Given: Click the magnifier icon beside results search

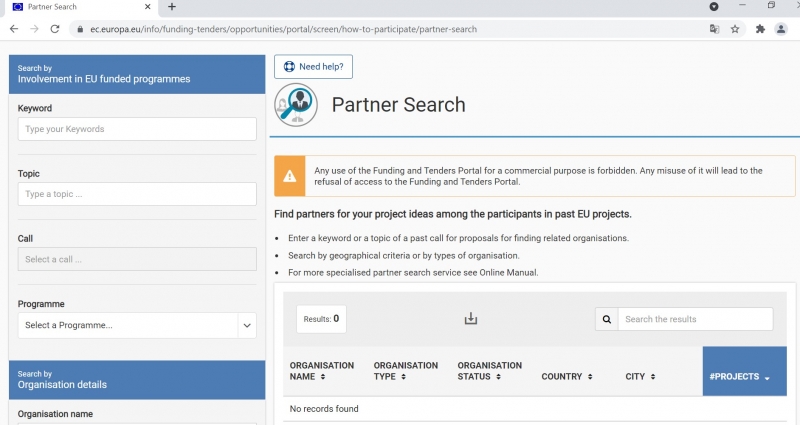Looking at the screenshot, I should pos(607,319).
